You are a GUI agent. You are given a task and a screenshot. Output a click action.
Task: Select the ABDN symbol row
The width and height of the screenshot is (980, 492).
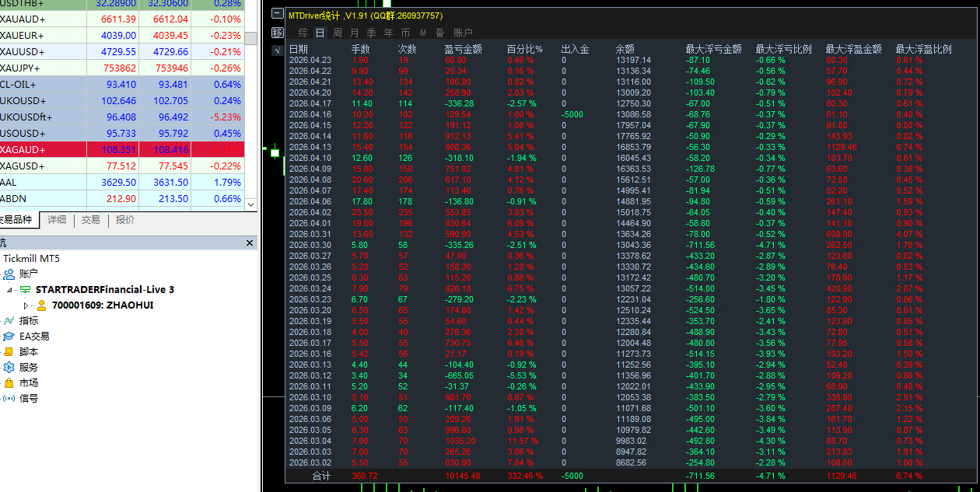coord(122,198)
